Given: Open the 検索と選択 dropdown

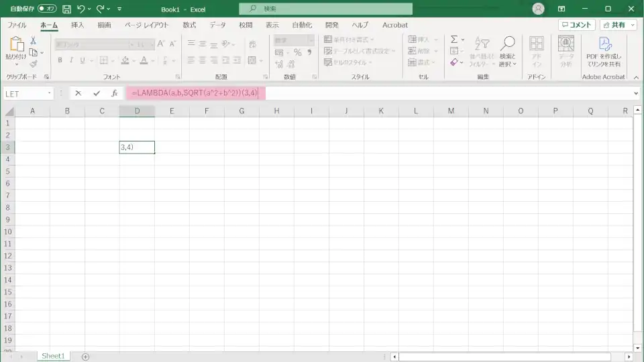Looking at the screenshot, I should tap(507, 52).
